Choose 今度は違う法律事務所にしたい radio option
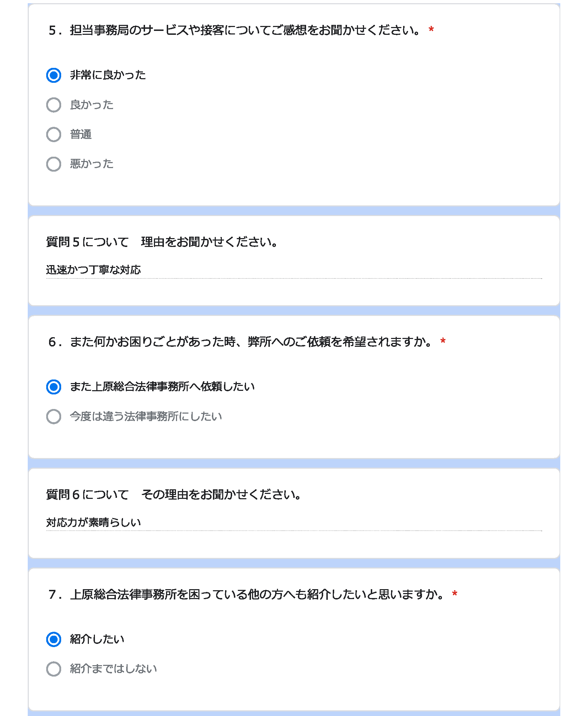588x716 pixels. [x=54, y=416]
